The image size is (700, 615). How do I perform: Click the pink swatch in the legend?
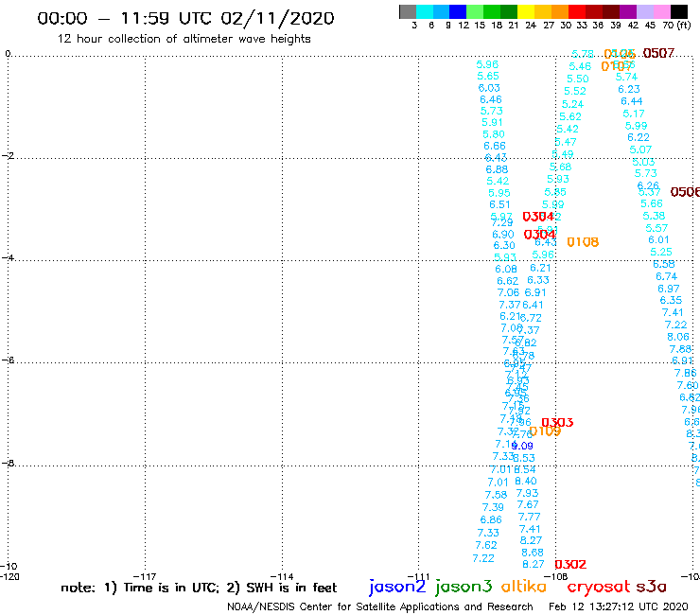point(661,11)
